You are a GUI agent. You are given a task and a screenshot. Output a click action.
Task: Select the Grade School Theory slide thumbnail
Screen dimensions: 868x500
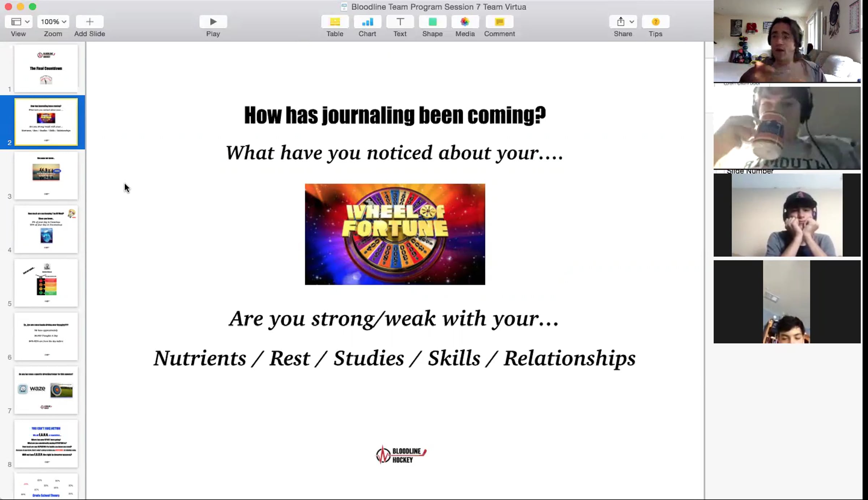(x=46, y=487)
